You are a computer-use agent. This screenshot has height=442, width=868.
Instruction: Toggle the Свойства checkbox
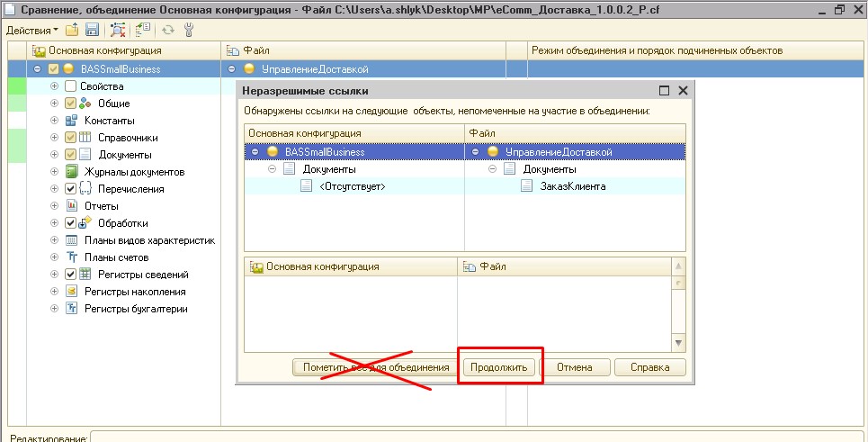[x=71, y=86]
